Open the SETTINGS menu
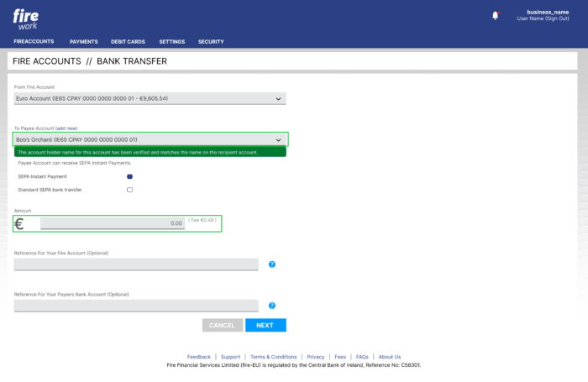The height and width of the screenshot is (382, 588). pyautogui.click(x=171, y=42)
